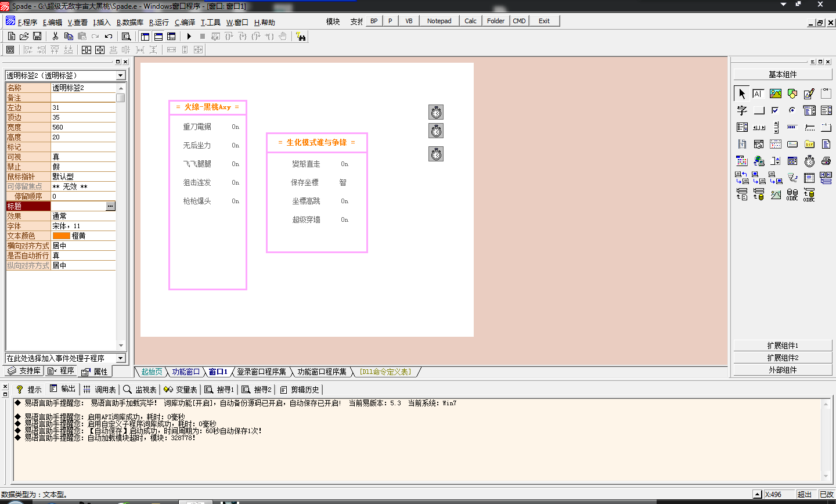Open the find tool with magnifier icon
Screen dimensions: 836x504
[126, 36]
